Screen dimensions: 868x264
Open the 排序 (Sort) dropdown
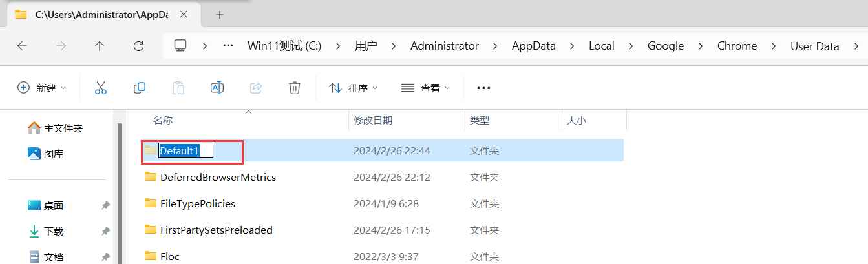[353, 88]
